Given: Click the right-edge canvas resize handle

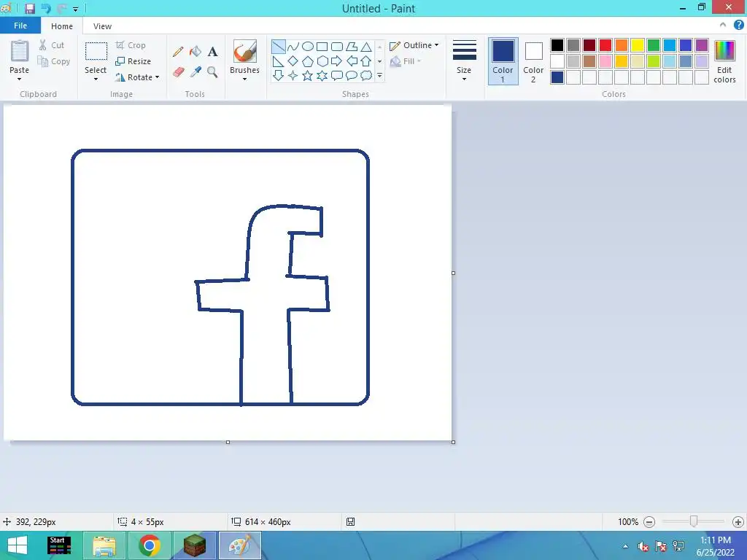Looking at the screenshot, I should coord(453,273).
